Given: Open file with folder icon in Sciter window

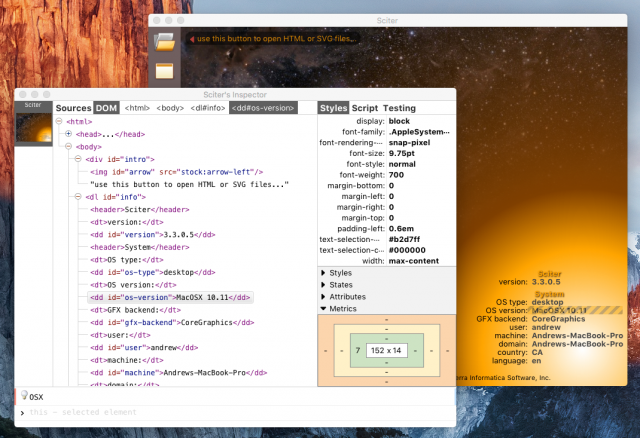Looking at the screenshot, I should click(x=164, y=42).
